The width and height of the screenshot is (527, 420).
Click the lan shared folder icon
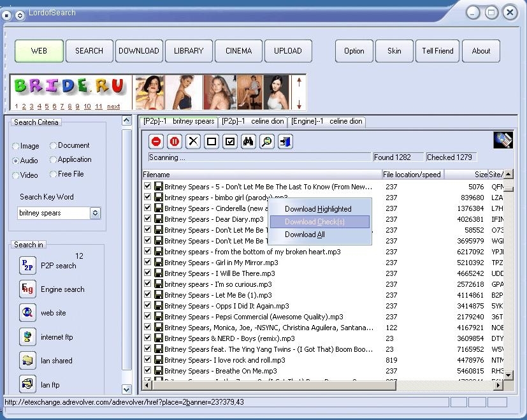click(27, 361)
